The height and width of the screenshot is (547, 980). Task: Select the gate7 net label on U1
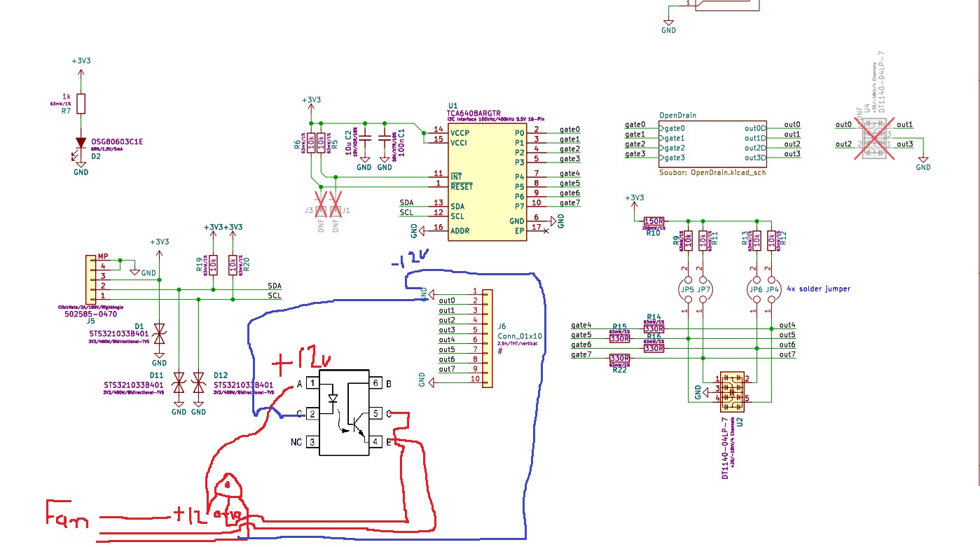(570, 203)
